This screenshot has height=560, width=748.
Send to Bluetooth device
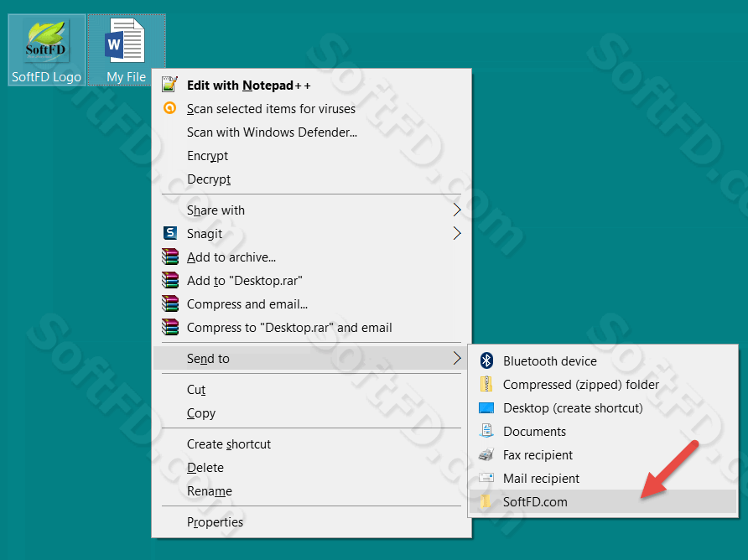pyautogui.click(x=603, y=361)
